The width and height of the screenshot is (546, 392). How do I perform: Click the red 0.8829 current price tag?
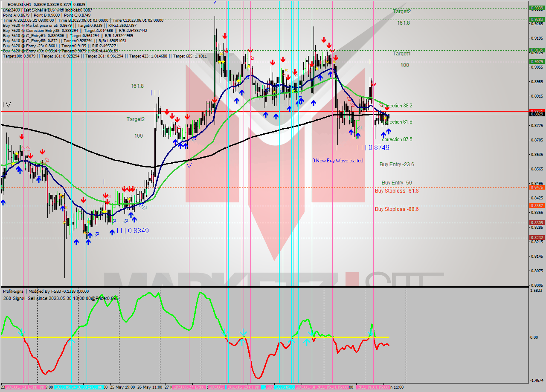coord(536,112)
